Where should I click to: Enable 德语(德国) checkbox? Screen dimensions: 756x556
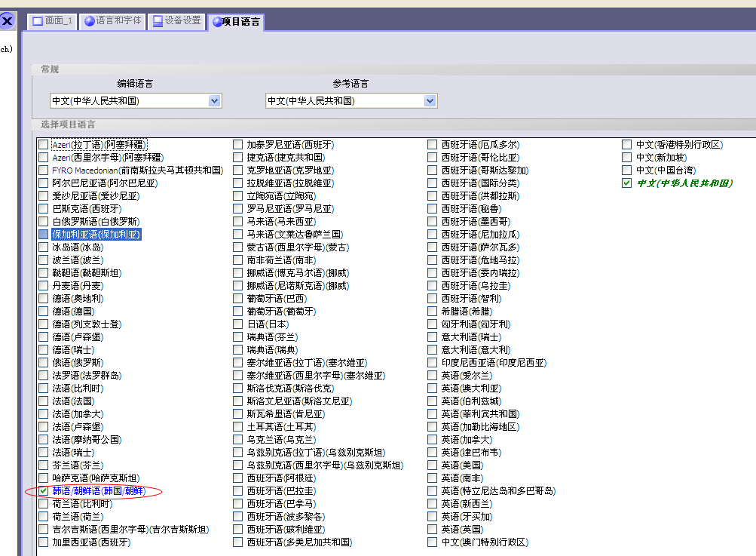click(44, 312)
